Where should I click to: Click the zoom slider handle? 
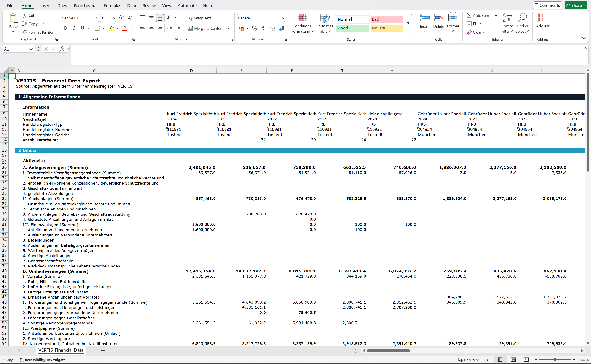click(x=555, y=359)
